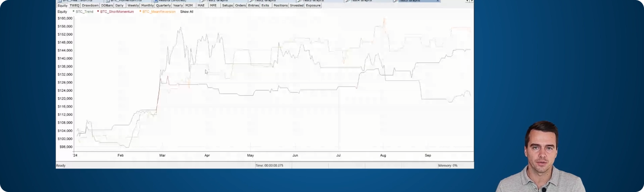
Task: Click the $144,000 y-axis label
Action: 65,50
